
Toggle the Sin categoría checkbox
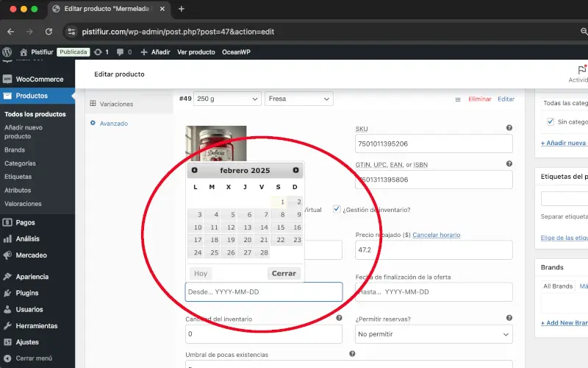[550, 121]
